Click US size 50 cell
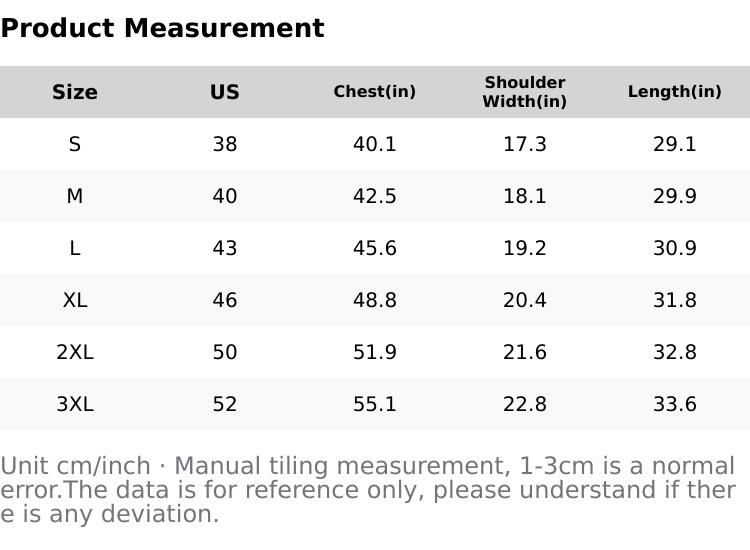The image size is (750, 550). [225, 352]
